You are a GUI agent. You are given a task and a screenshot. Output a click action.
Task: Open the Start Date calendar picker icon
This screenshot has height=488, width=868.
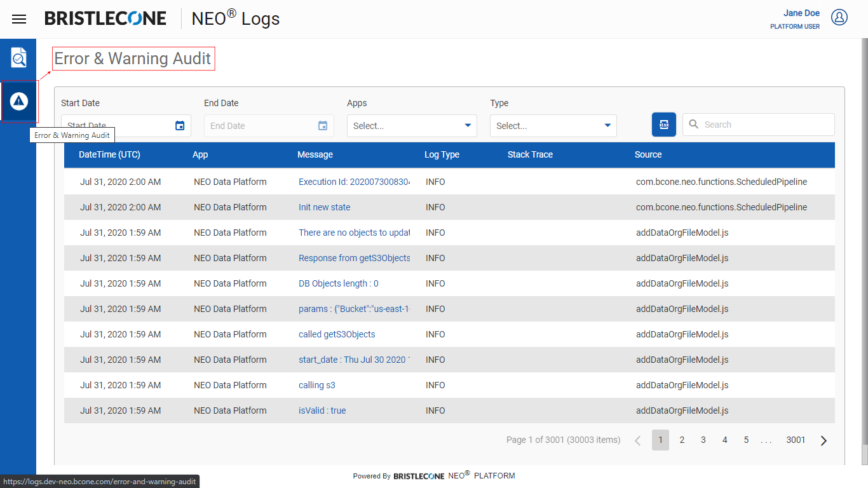(x=180, y=126)
